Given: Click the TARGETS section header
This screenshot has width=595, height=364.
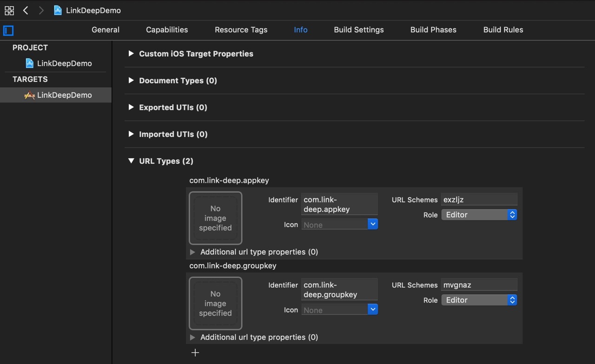Looking at the screenshot, I should (30, 79).
